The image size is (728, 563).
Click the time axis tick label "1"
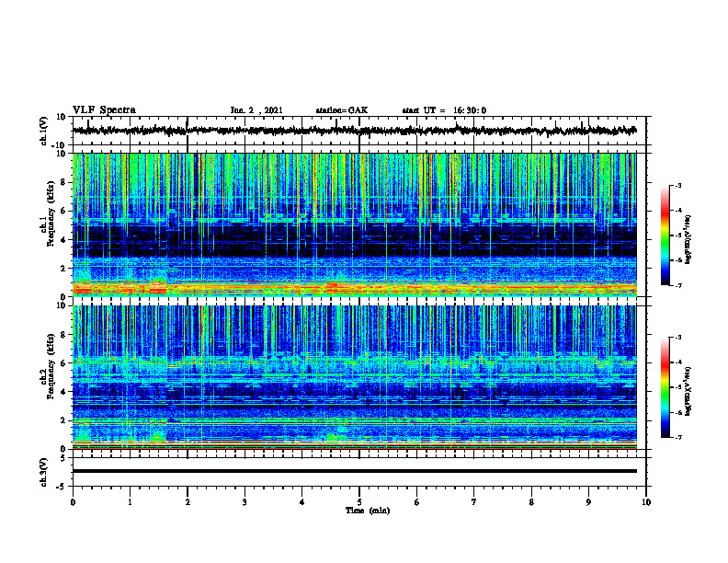click(x=130, y=502)
